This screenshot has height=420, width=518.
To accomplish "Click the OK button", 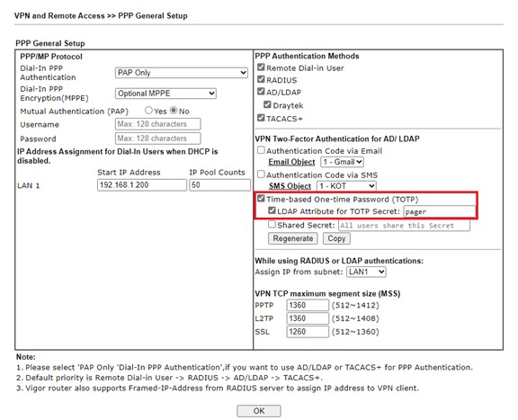I will tap(259, 411).
